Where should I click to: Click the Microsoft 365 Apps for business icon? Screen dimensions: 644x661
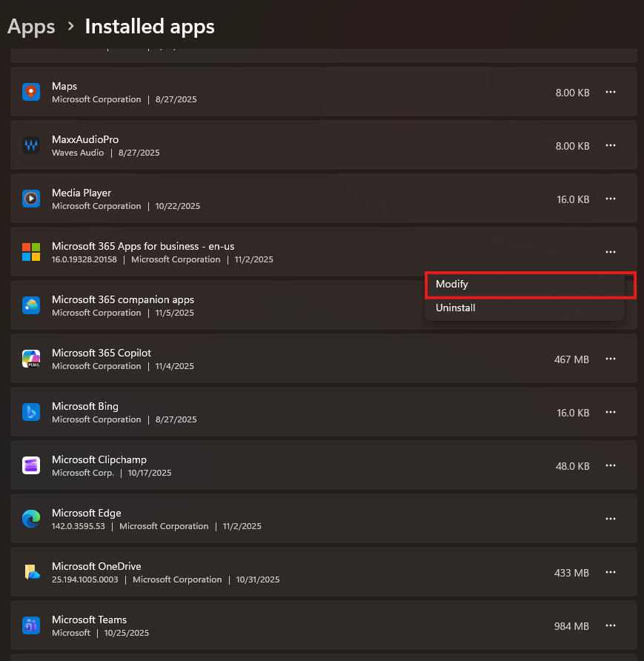point(31,252)
